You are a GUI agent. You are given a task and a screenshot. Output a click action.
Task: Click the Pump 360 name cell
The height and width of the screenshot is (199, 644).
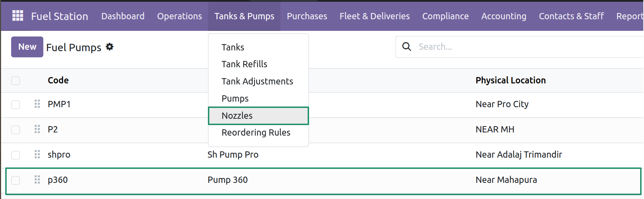[227, 180]
